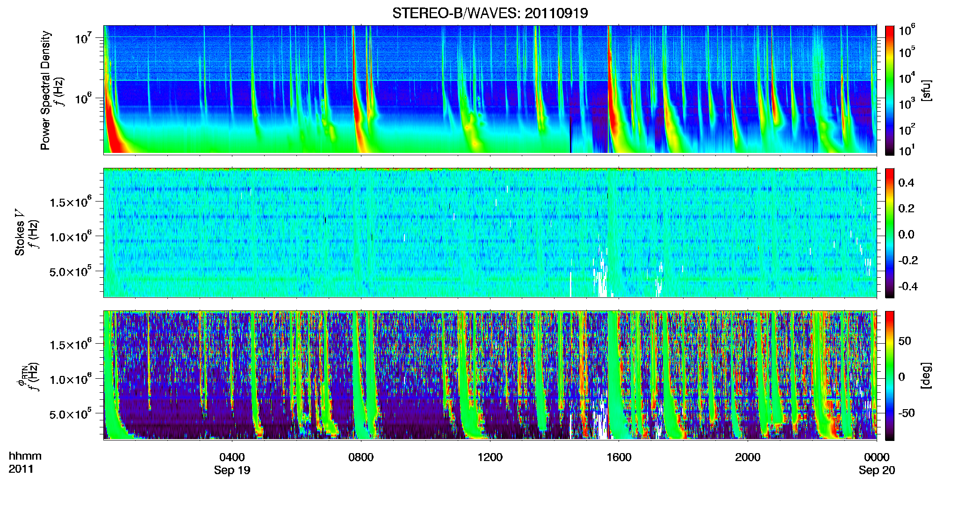Select the 0400 Sep 19 time label
This screenshot has height=505, width=980.
pos(232,463)
